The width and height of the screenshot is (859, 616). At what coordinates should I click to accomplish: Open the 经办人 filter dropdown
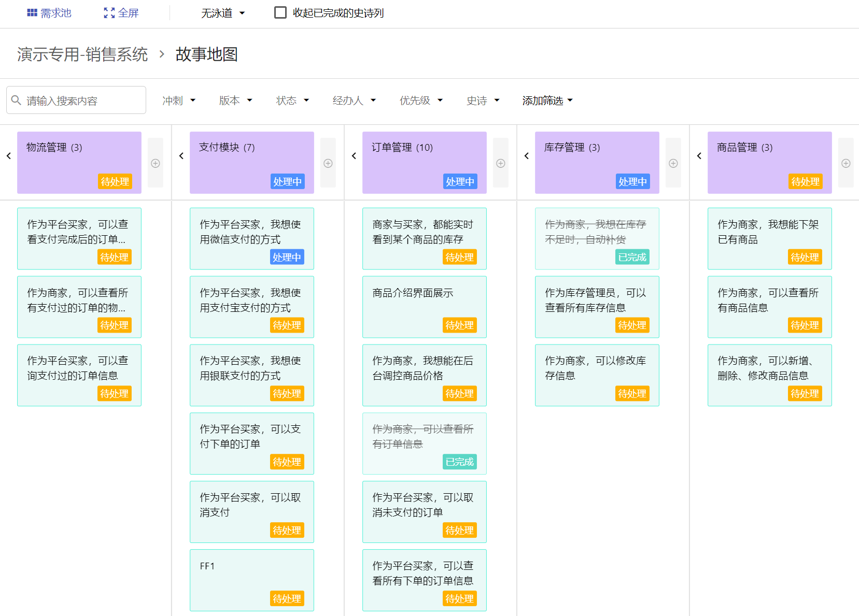click(x=354, y=101)
